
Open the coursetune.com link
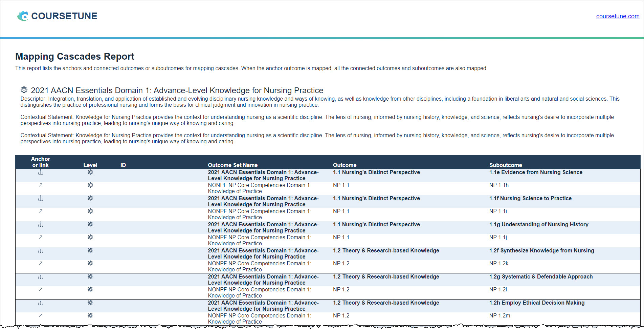click(x=618, y=16)
